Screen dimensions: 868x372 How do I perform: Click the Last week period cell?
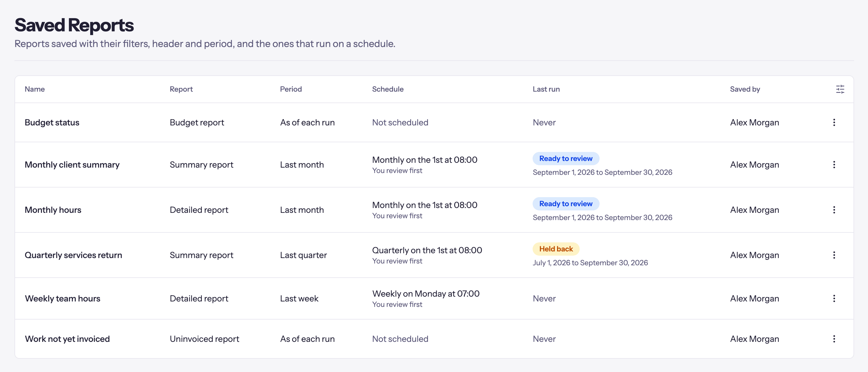299,299
